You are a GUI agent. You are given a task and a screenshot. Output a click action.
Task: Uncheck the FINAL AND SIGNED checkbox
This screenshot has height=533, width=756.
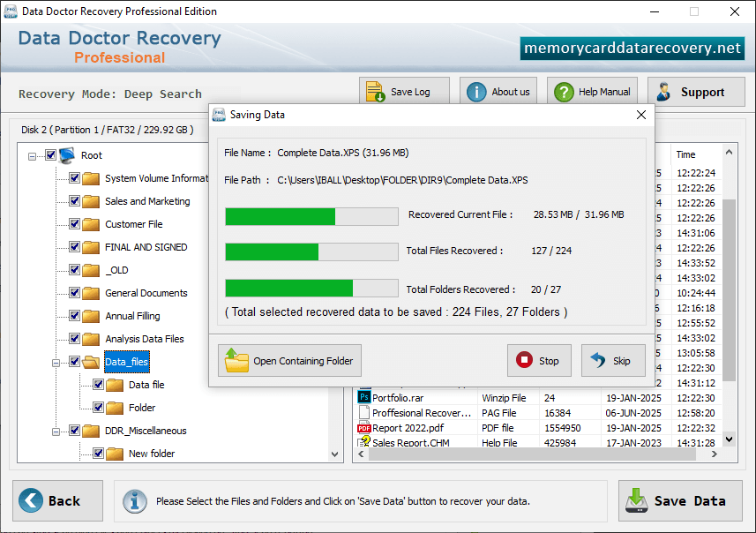click(x=74, y=246)
